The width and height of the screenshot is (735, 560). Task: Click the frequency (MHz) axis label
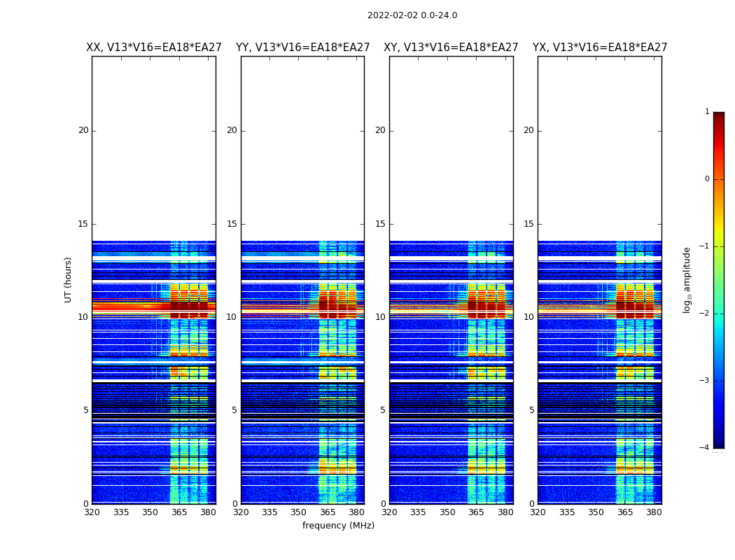click(x=338, y=526)
